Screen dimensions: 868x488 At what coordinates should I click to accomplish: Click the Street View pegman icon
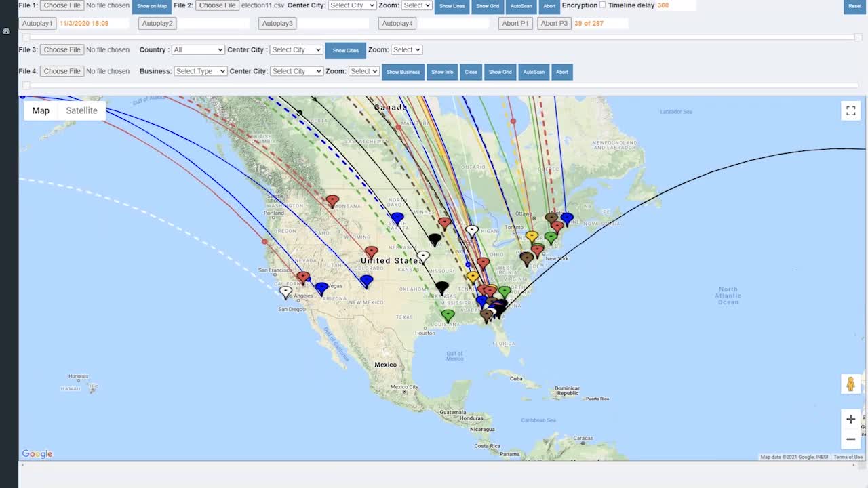coord(850,384)
